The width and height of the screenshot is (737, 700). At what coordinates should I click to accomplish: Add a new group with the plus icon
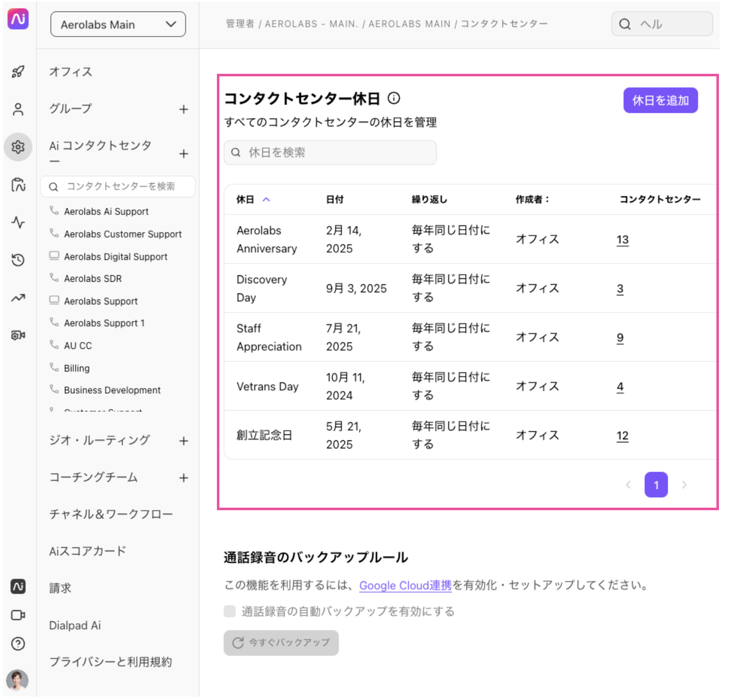coord(184,109)
